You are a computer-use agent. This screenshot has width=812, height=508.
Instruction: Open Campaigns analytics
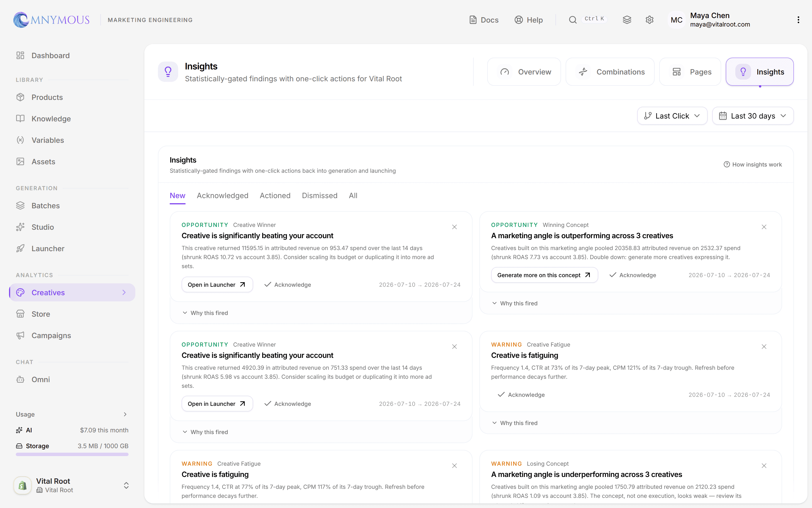72,335
